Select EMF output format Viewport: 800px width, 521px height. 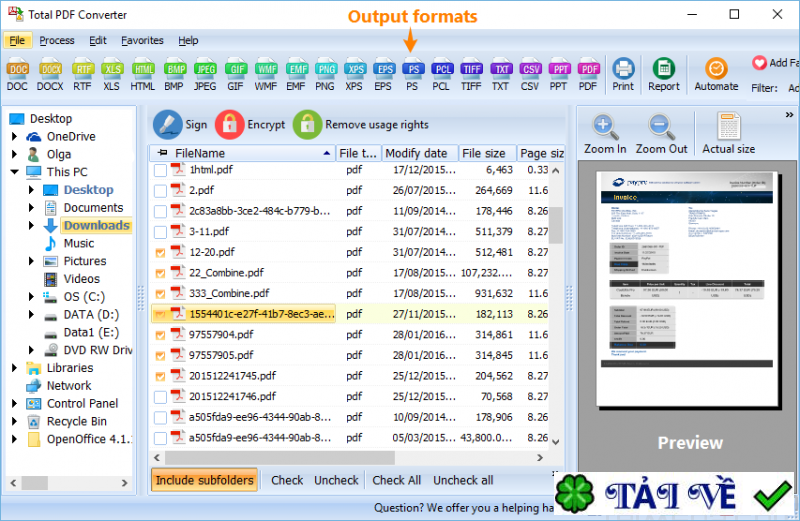click(296, 75)
